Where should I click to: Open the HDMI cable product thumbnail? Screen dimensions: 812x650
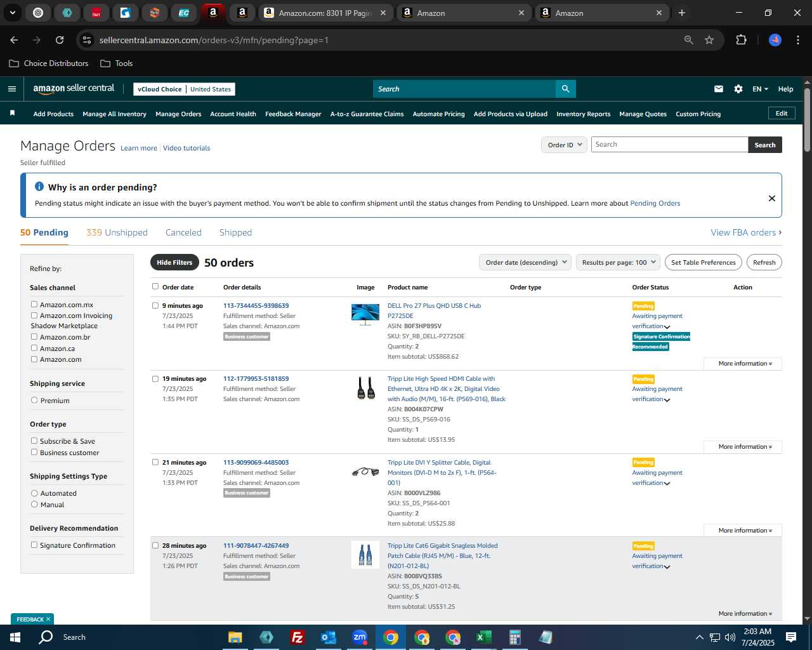click(365, 387)
